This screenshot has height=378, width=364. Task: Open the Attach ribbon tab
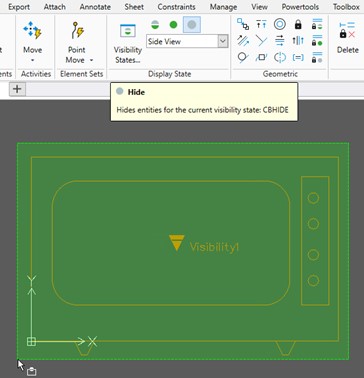[55, 7]
